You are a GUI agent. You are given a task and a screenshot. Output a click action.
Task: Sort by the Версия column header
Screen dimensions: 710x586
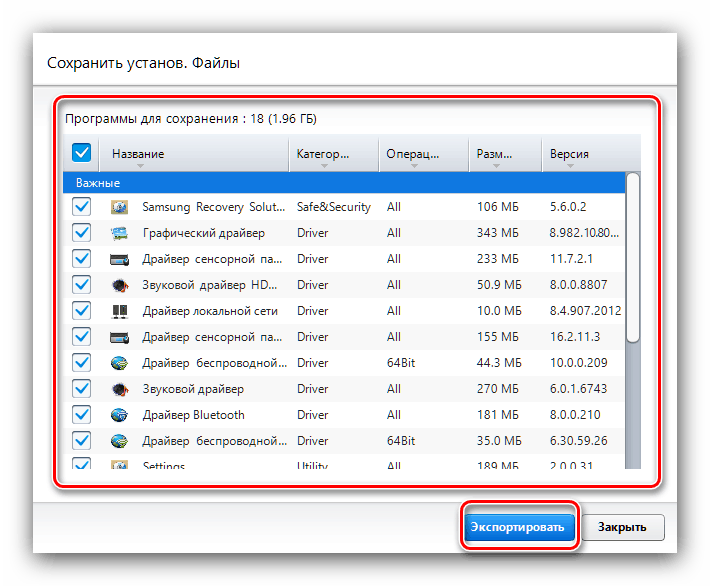(591, 154)
